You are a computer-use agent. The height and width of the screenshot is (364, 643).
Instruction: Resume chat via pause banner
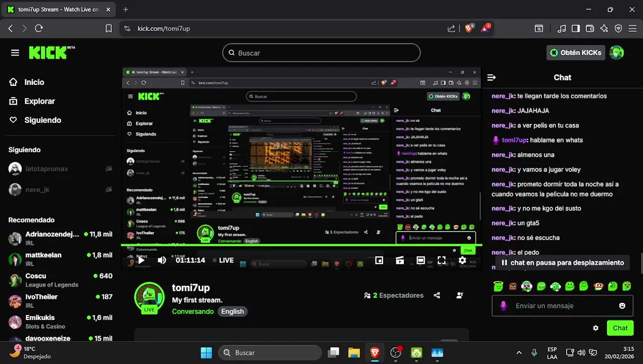coord(562,263)
